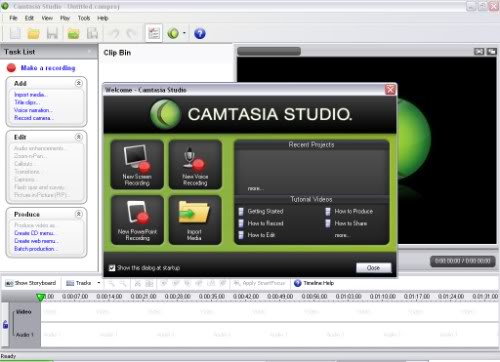Collapse the Produce task group
Screen dimensions: 500x362
click(78, 214)
